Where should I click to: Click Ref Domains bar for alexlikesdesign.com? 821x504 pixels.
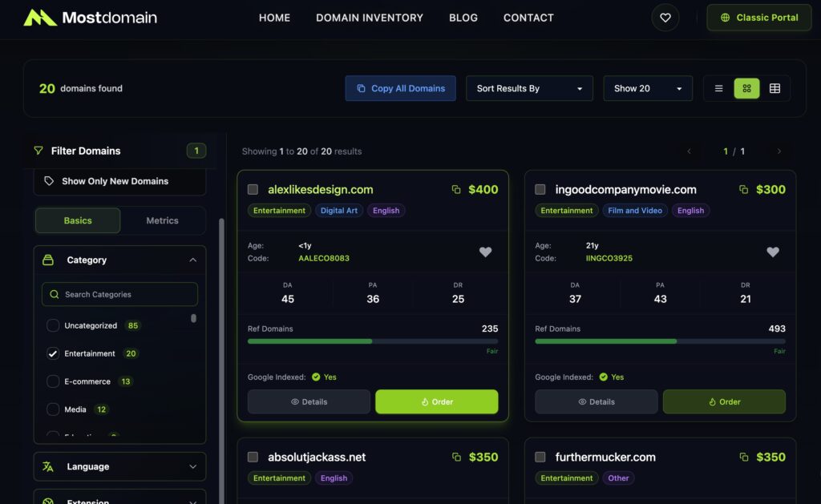tap(373, 341)
